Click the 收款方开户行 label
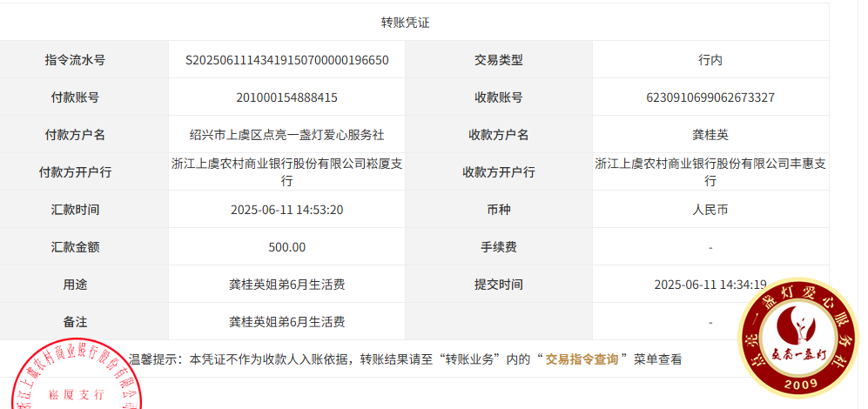 click(x=499, y=172)
